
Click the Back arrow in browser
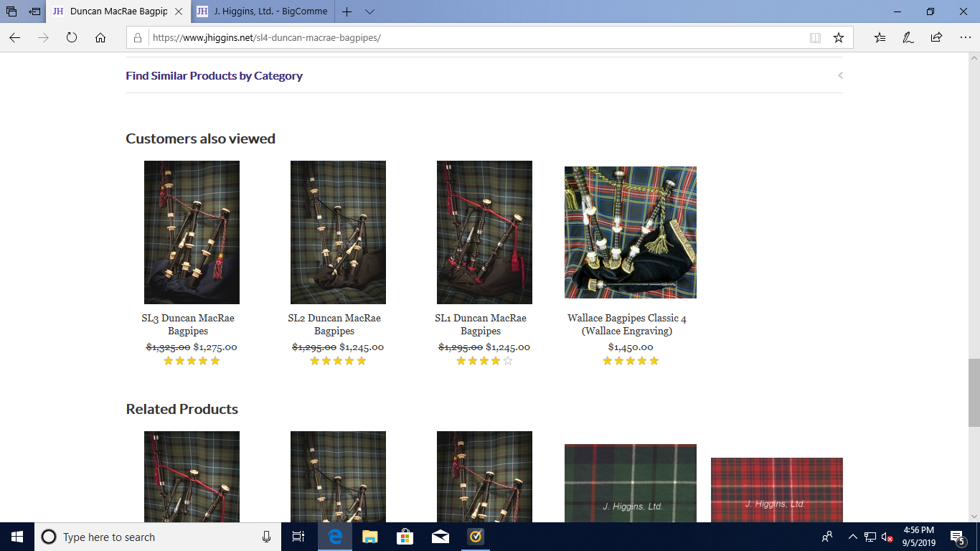[14, 38]
